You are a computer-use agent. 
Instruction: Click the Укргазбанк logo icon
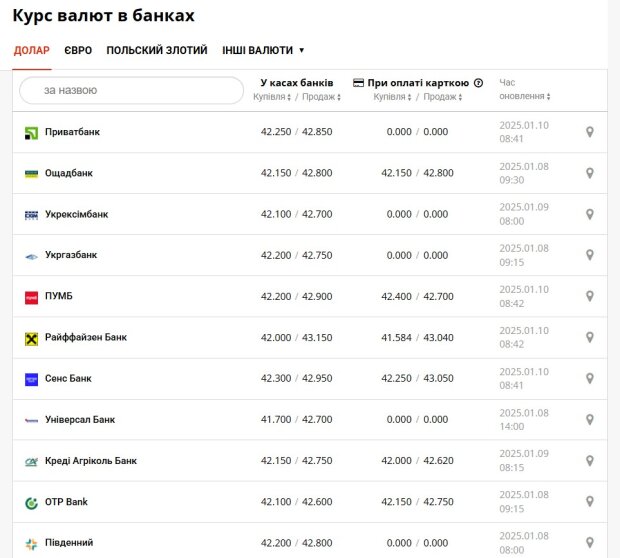coord(31,256)
